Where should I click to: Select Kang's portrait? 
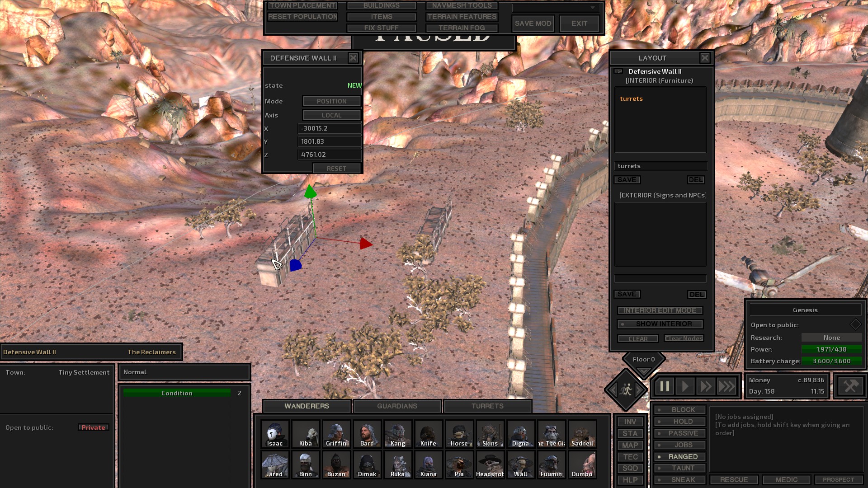tap(397, 434)
